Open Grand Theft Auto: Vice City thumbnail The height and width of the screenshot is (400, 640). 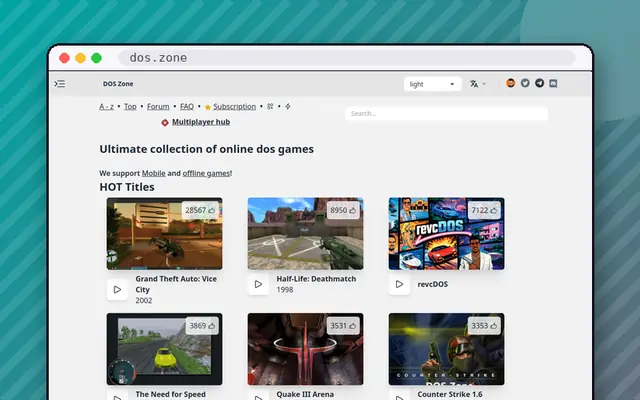(164, 234)
